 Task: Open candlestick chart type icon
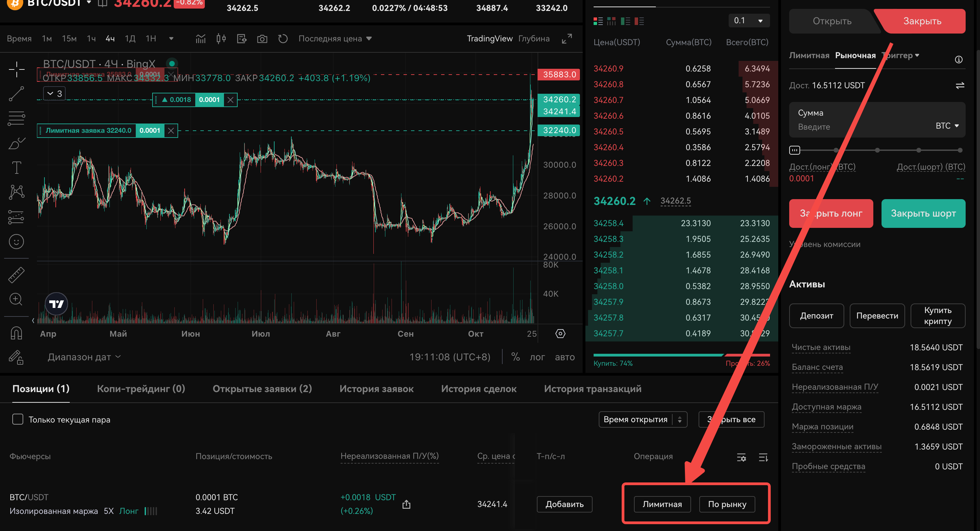(221, 38)
